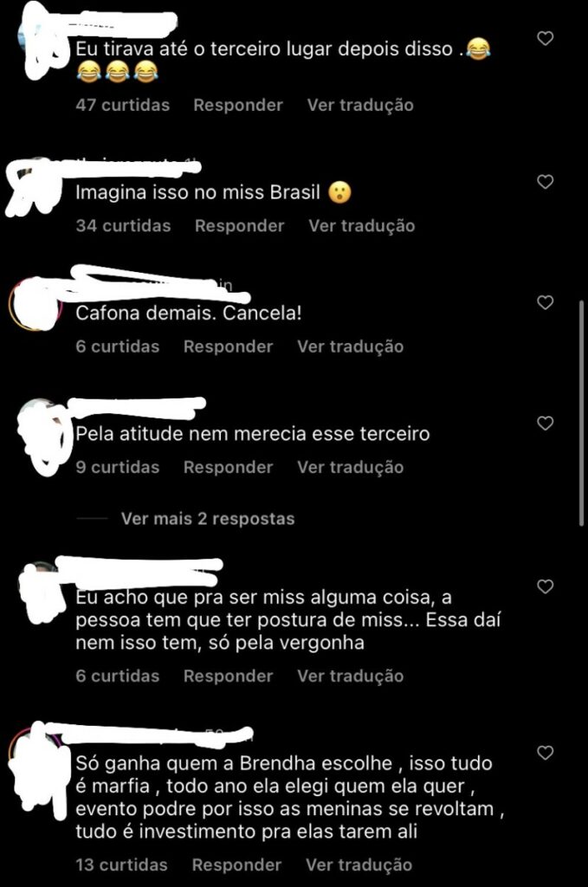Expand 'Ver mais 2 respostas' replies
This screenshot has width=588, height=887.
pyautogui.click(x=208, y=519)
